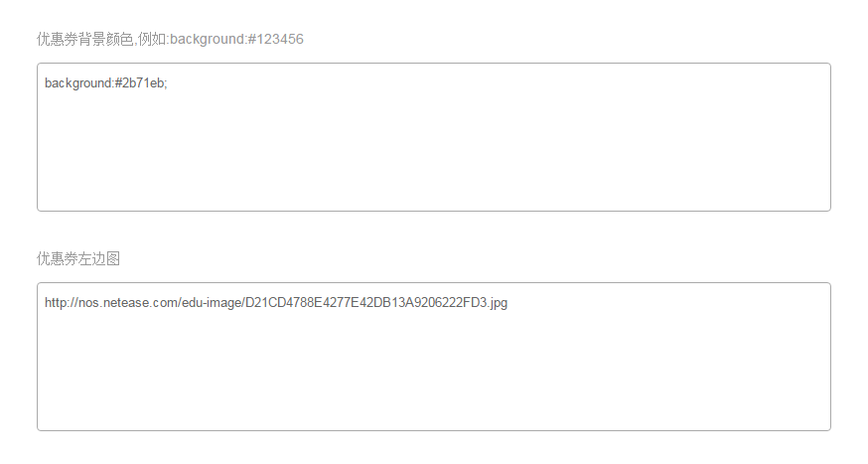Screen dimensions: 868x464
Task: Click the "D21CD4788E4277E42DB13A9206222FD3" filename
Action: [x=366, y=303]
